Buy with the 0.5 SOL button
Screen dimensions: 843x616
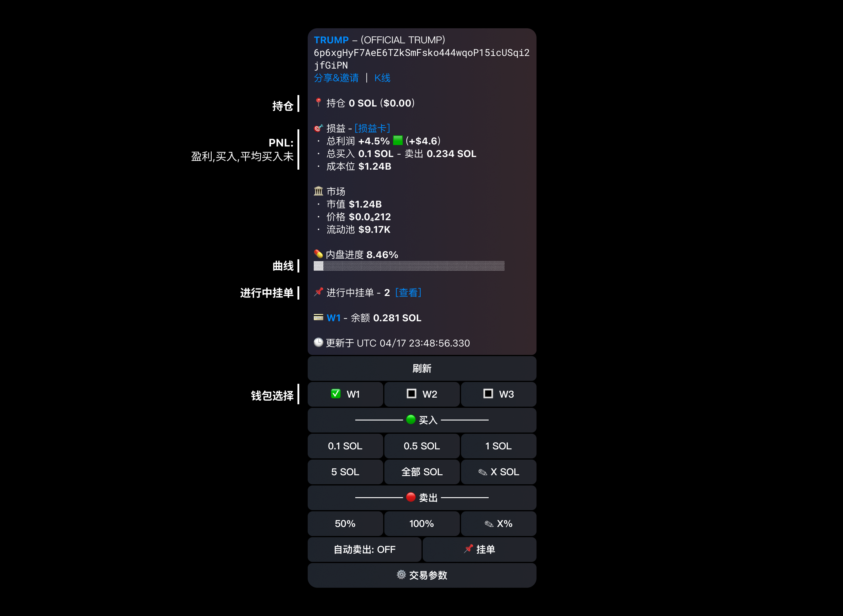[x=422, y=446]
